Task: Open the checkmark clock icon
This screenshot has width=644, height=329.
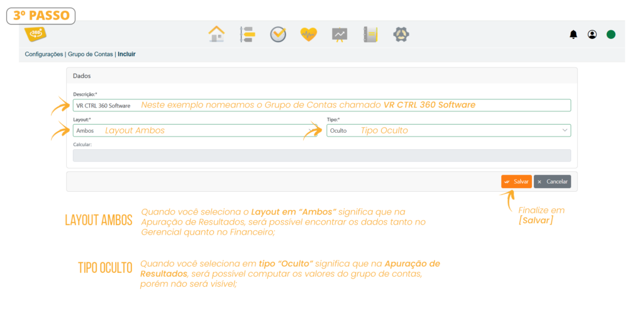Action: 278,35
